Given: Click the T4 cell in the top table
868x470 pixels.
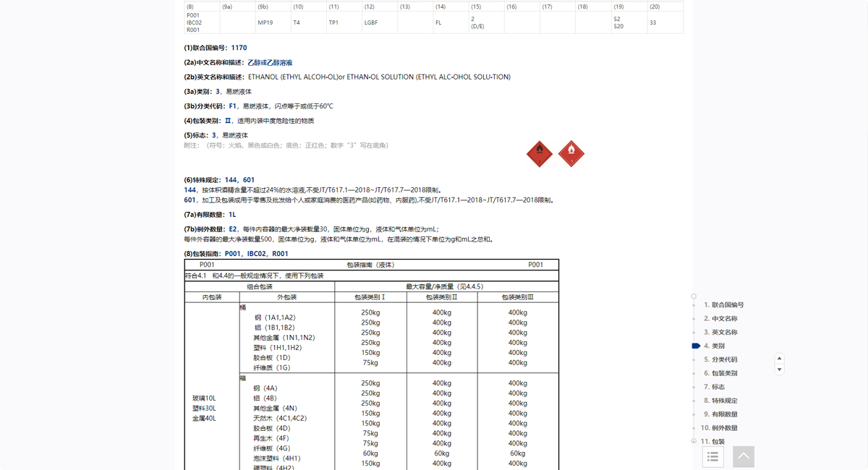Looking at the screenshot, I should pos(309,22).
